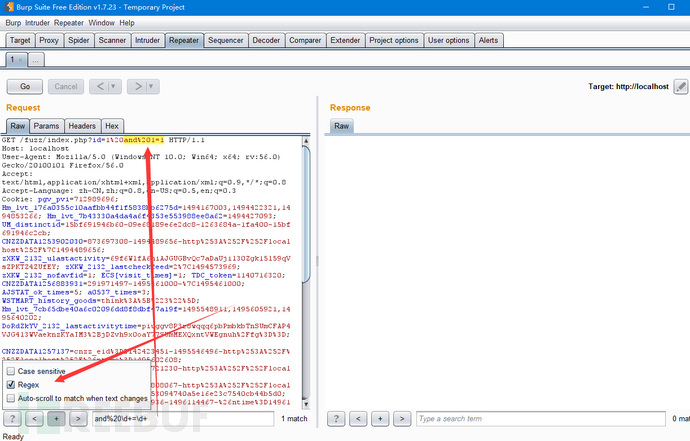Image resolution: width=690 pixels, height=441 pixels.
Task: Click the Cancel button
Action: (66, 87)
